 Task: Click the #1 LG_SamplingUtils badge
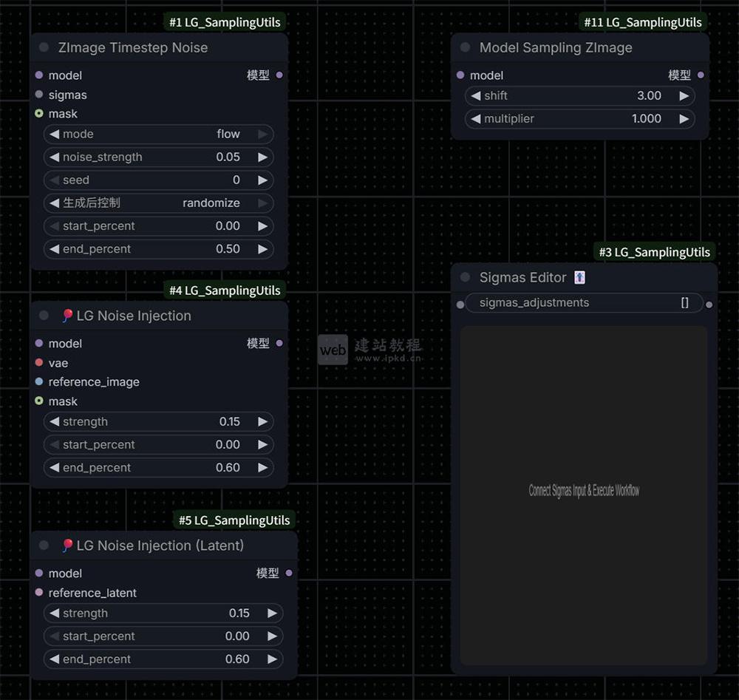click(225, 22)
